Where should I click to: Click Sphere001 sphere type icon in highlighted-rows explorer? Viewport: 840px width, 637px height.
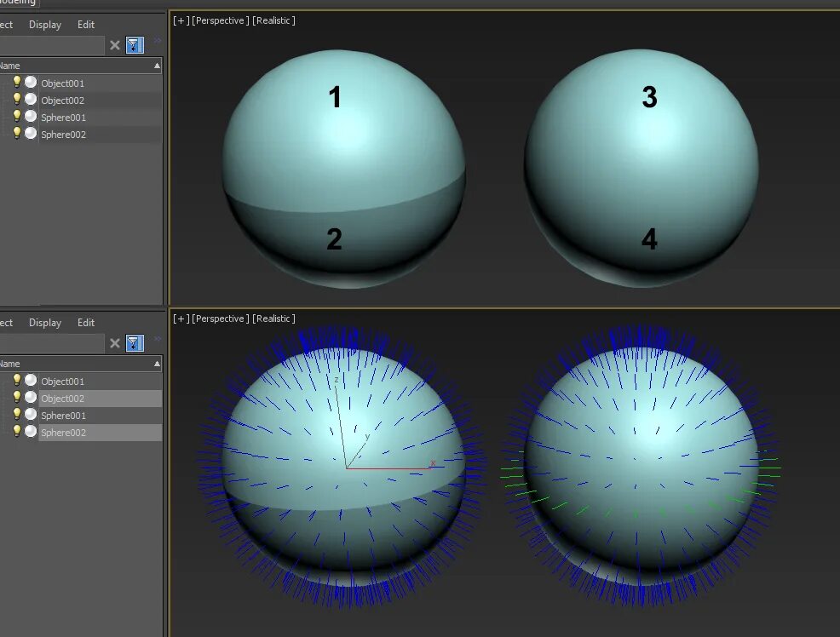click(x=31, y=415)
